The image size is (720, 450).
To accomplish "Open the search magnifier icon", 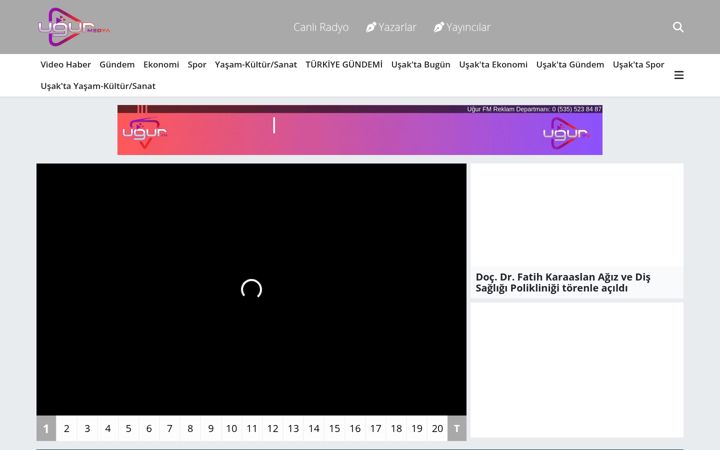I will (x=678, y=27).
